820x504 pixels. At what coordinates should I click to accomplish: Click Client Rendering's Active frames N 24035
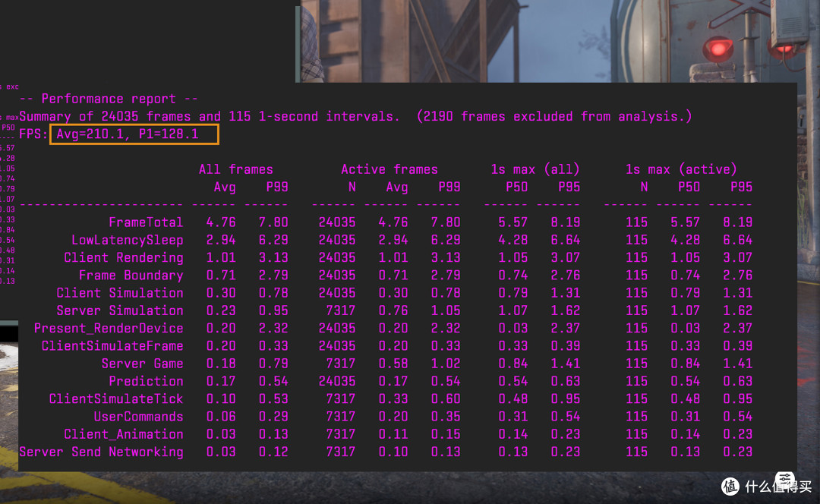tap(337, 258)
